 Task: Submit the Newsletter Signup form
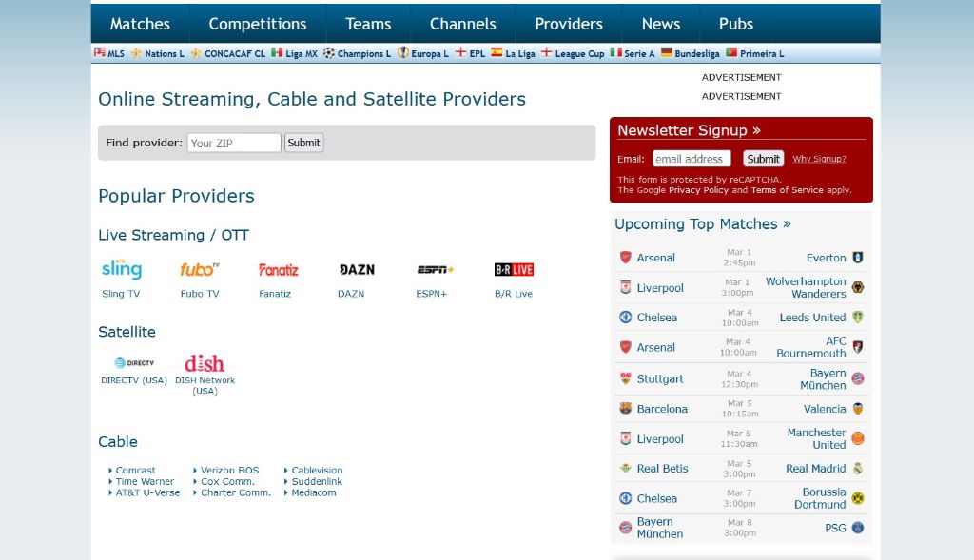coord(764,159)
